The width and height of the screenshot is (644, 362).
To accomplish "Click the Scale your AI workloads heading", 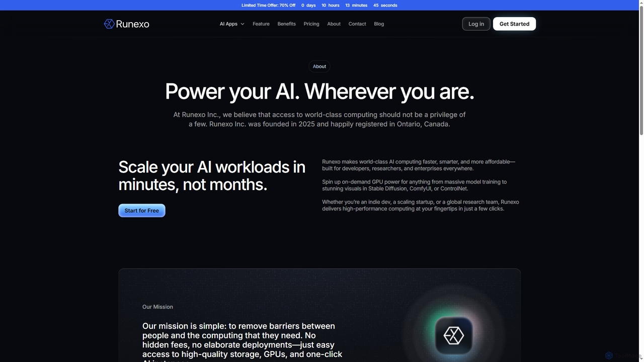I will coord(212,175).
